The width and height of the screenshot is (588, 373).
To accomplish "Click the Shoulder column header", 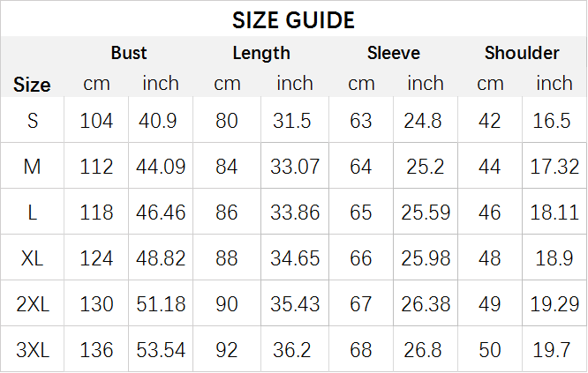I will 522,53.
